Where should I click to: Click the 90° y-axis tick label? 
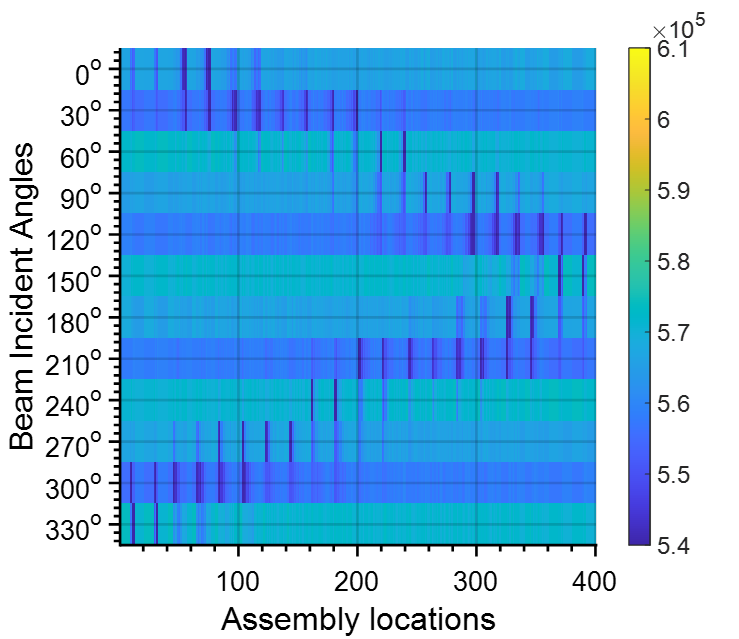pyautogui.click(x=81, y=198)
